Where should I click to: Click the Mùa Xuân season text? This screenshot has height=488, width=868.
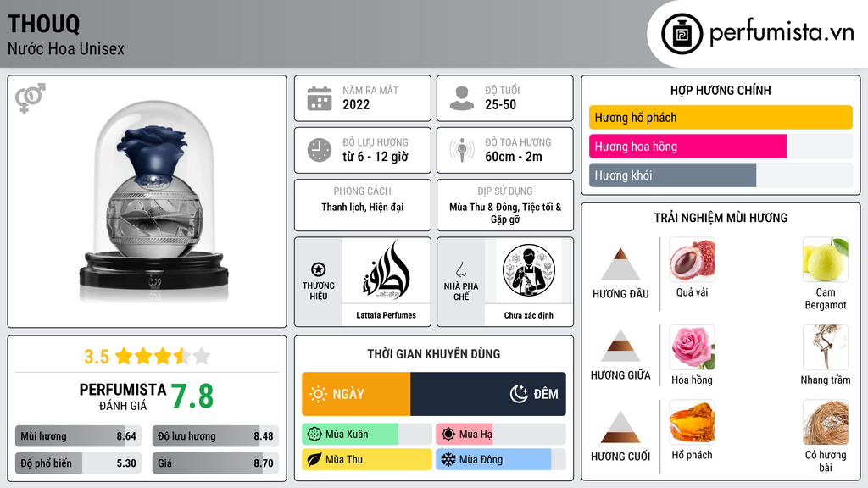coord(347,435)
